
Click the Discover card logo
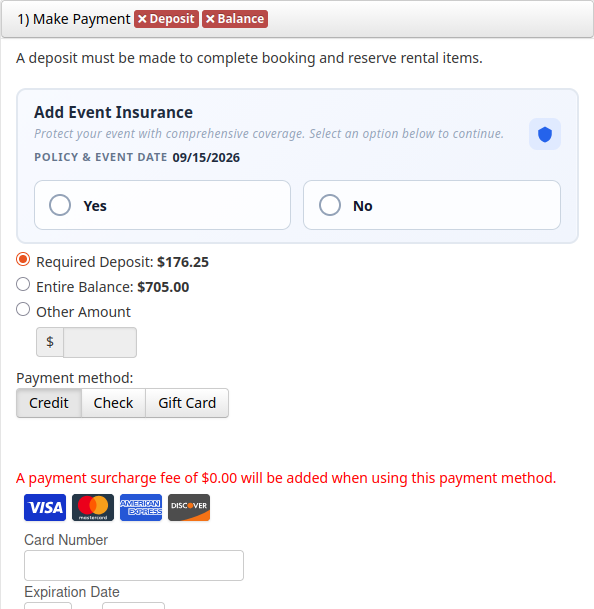[189, 507]
